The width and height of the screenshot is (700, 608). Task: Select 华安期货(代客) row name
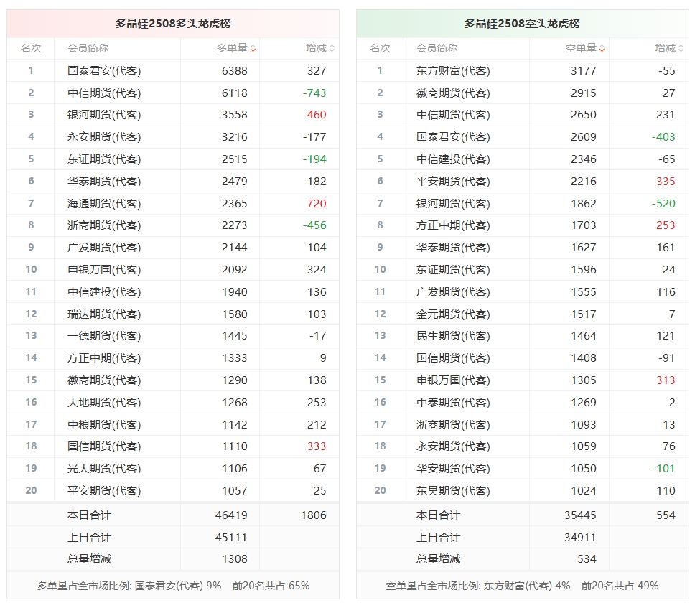click(x=453, y=469)
